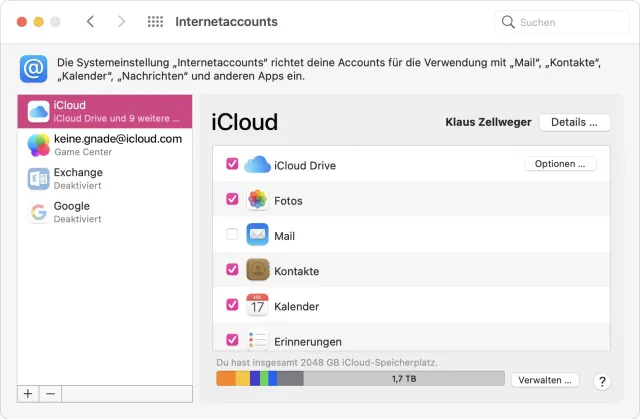Select the keine.gnade@icloud.com Game Center account
Viewport: 640px width, 419px height.
pyautogui.click(x=105, y=145)
